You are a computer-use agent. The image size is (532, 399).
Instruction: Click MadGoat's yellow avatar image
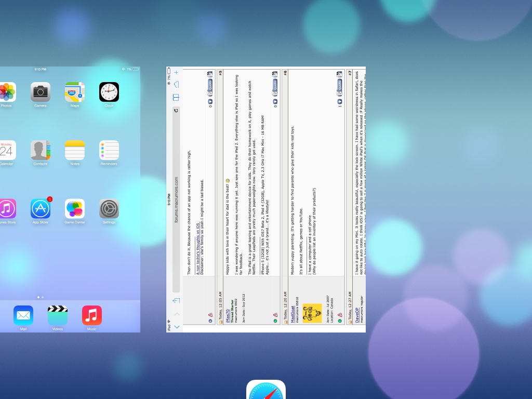[312, 313]
